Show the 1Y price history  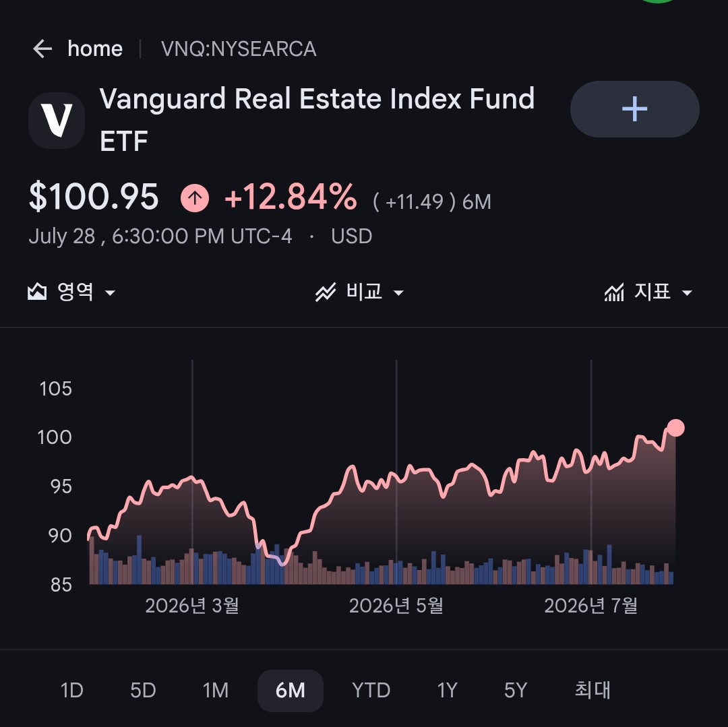[447, 691]
